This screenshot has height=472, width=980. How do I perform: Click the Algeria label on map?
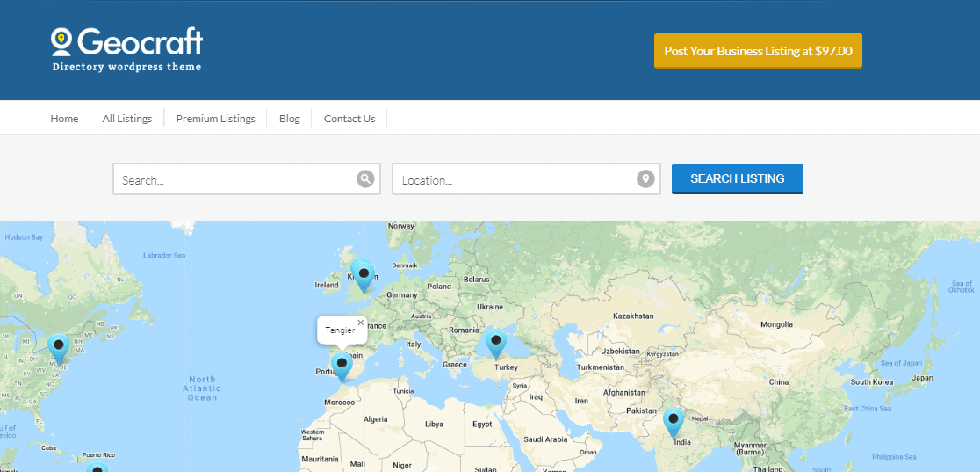click(x=376, y=419)
